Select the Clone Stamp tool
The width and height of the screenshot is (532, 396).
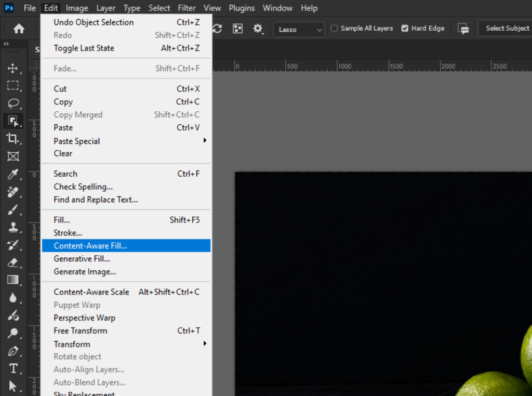pos(13,227)
